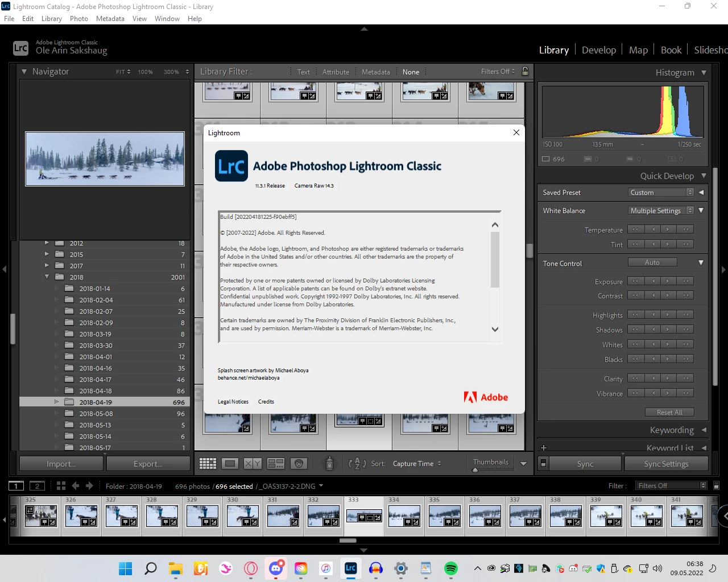Screen dimensions: 728x582
Task: Reverse sort direction with the AZ icon
Action: (357, 464)
